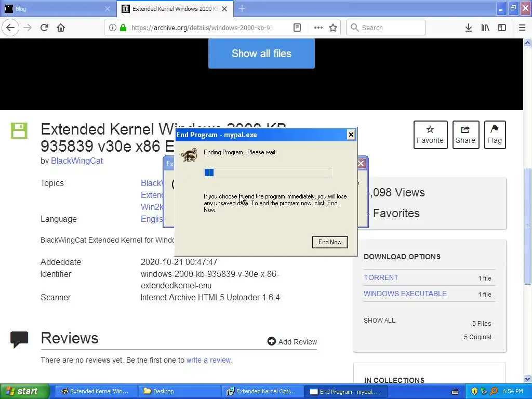Image resolution: width=532 pixels, height=399 pixels.
Task: Click the Share button
Action: pyautogui.click(x=465, y=135)
